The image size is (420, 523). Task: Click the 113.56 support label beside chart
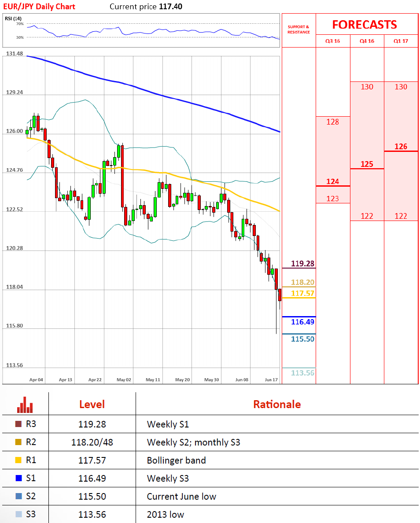(x=302, y=373)
